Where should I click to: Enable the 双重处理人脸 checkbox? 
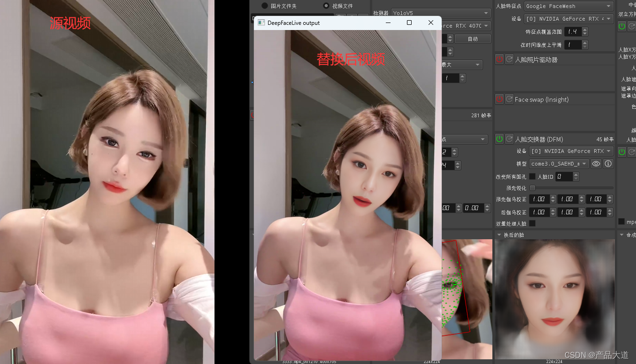click(532, 223)
